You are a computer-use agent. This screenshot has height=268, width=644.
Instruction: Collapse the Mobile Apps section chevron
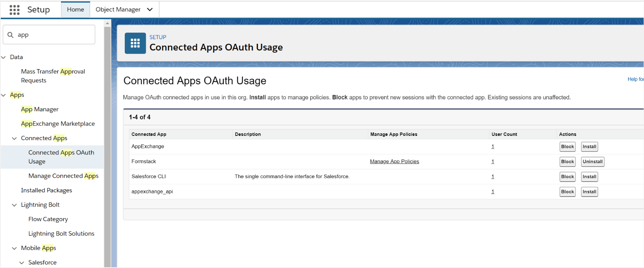[14, 248]
